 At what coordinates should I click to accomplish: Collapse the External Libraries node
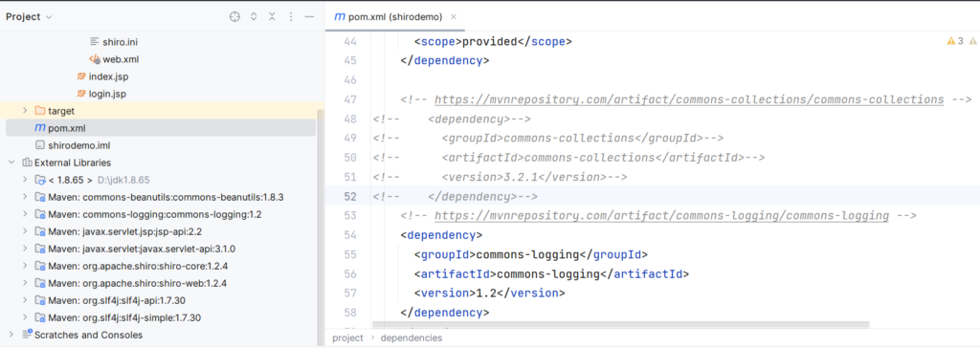tap(11, 163)
